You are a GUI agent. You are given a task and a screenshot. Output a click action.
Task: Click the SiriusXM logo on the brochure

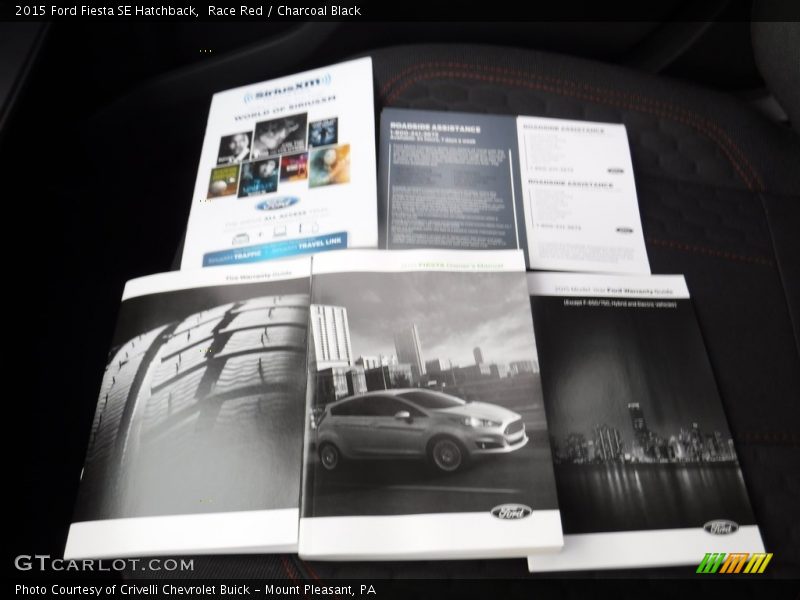(287, 88)
